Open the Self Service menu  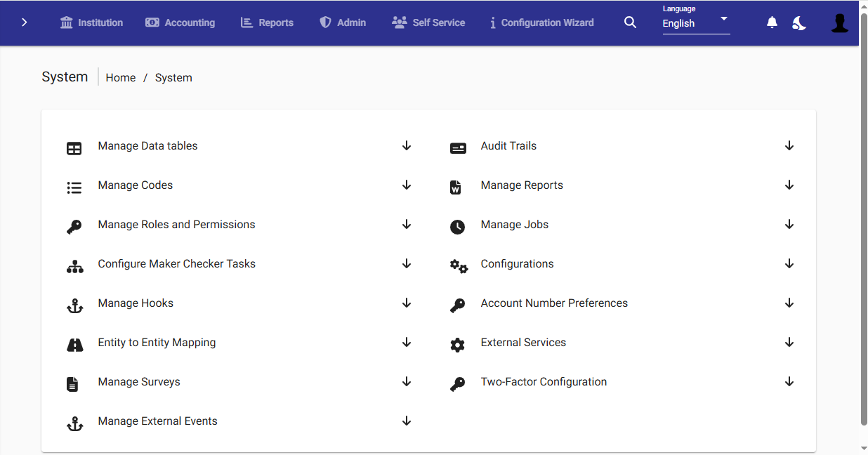(428, 22)
